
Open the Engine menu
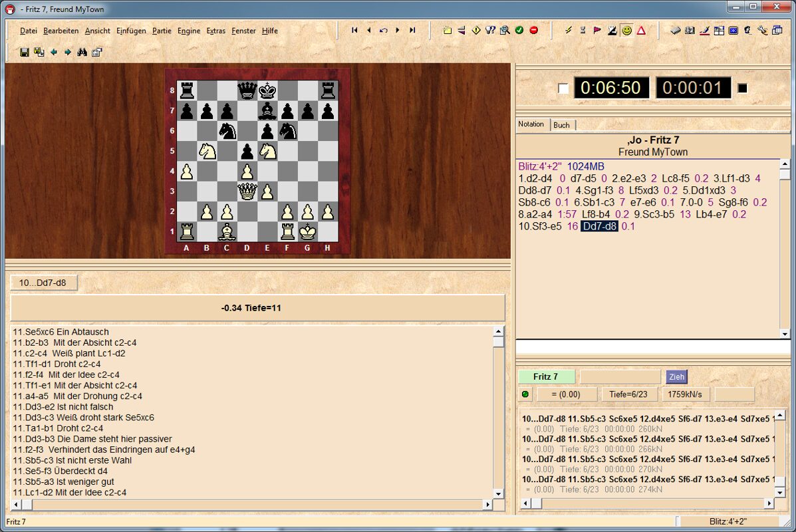click(x=189, y=31)
